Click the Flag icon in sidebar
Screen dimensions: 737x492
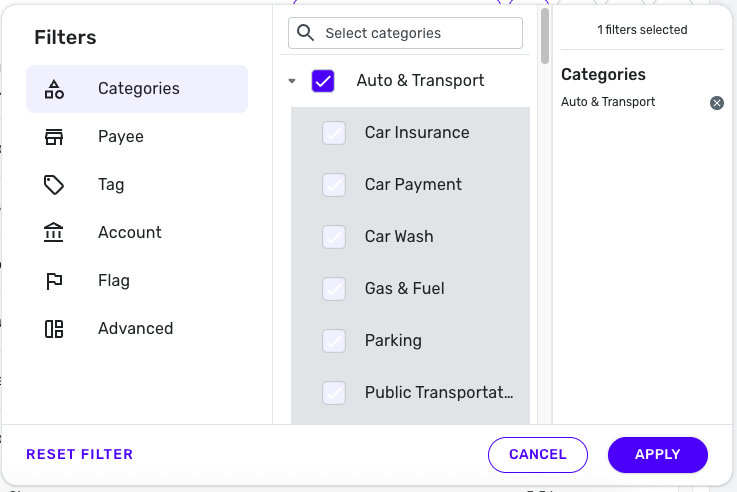pos(54,281)
